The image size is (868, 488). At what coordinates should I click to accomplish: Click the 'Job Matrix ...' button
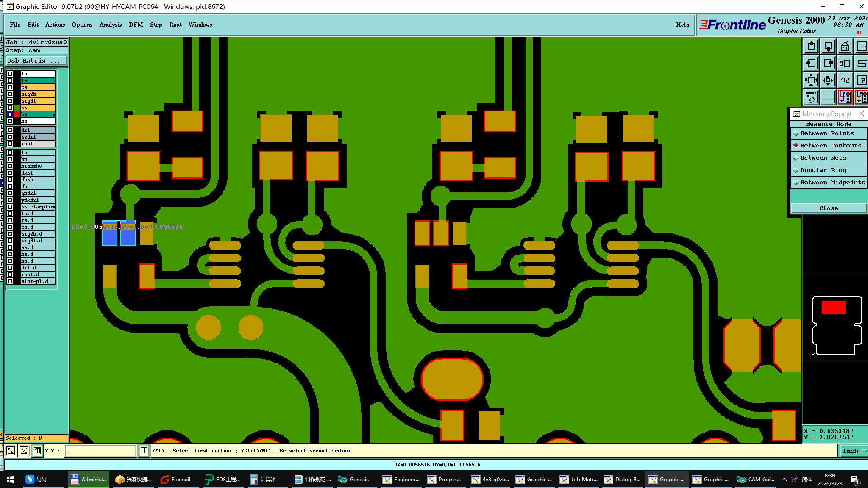click(36, 61)
